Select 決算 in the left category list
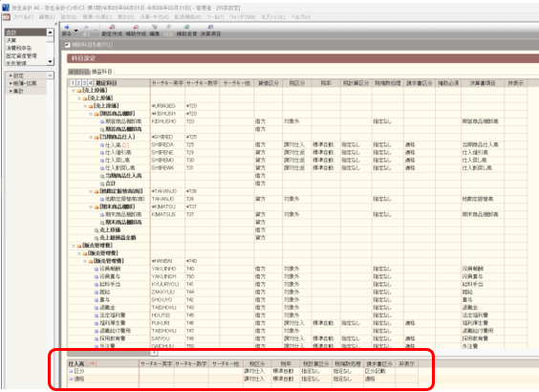539x392 pixels. pos(26,40)
